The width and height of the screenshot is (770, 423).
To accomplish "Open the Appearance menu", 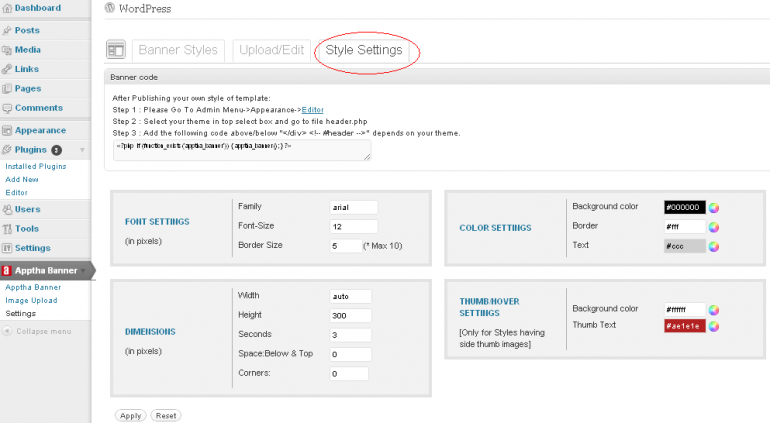I will click(40, 131).
